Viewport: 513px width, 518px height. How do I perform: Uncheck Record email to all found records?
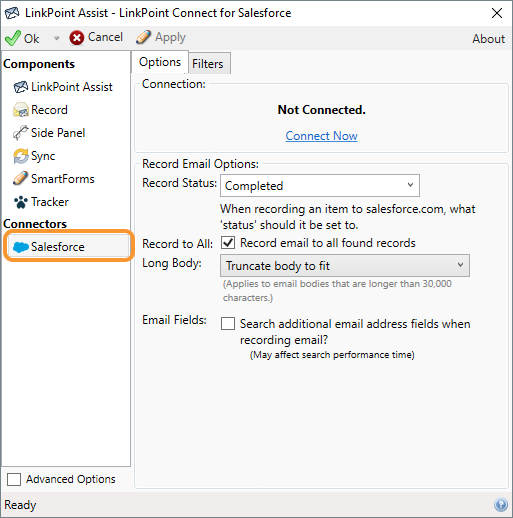tap(228, 243)
